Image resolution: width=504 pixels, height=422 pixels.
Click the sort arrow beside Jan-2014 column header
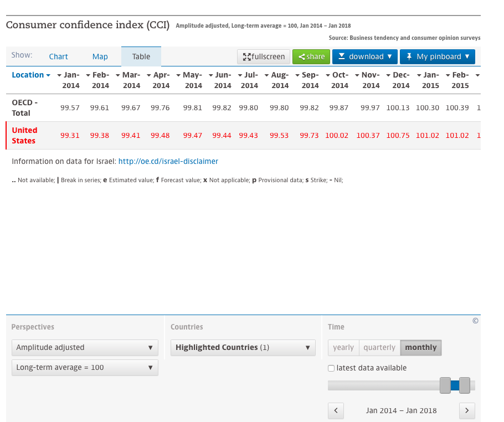click(x=60, y=75)
